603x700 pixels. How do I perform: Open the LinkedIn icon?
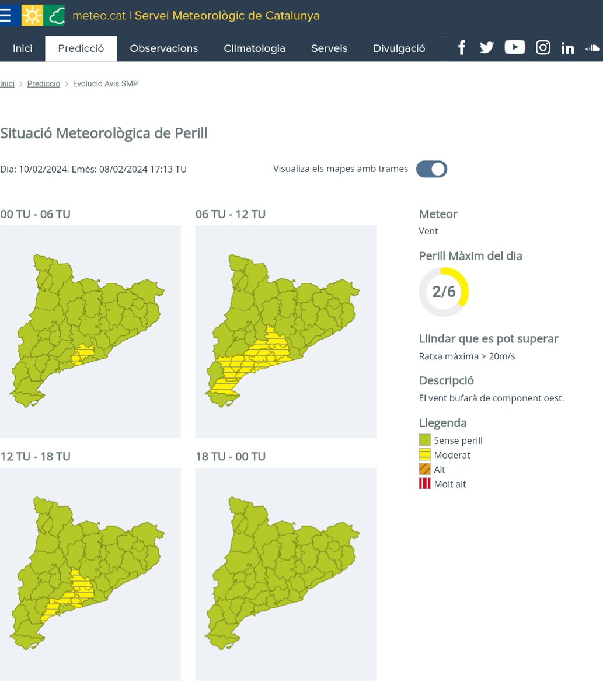pyautogui.click(x=568, y=48)
